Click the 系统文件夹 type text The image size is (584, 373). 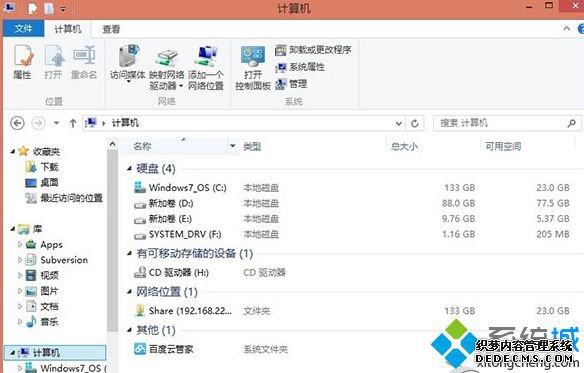(x=266, y=349)
